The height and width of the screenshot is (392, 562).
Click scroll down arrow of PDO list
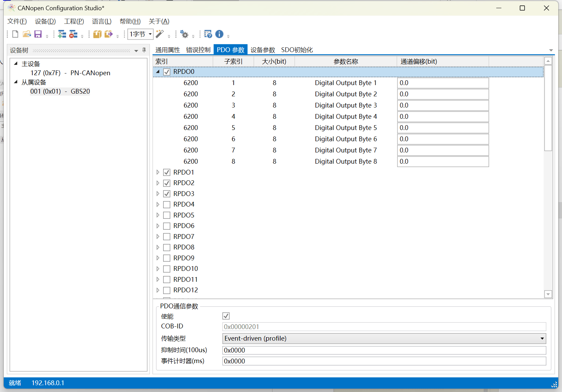coord(548,294)
